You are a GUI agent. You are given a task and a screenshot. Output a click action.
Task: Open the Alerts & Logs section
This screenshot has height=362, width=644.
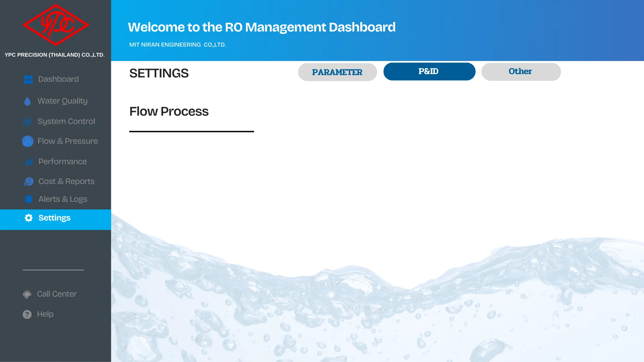click(63, 199)
